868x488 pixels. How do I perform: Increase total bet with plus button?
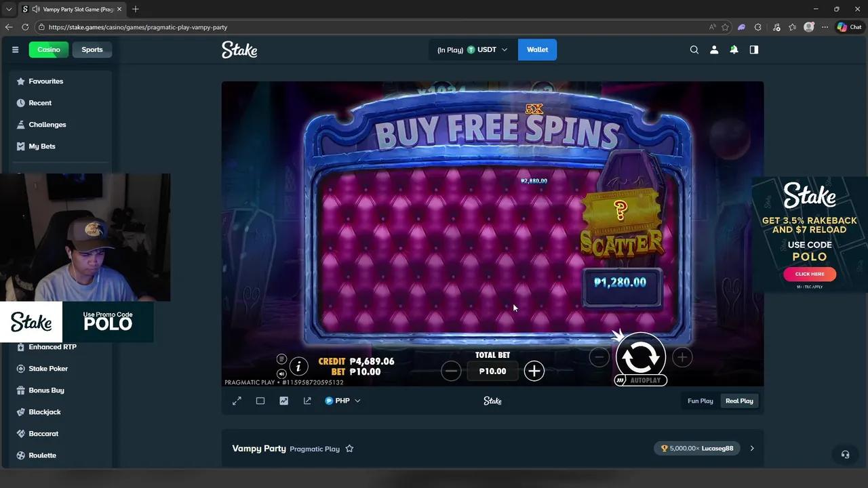(x=534, y=371)
